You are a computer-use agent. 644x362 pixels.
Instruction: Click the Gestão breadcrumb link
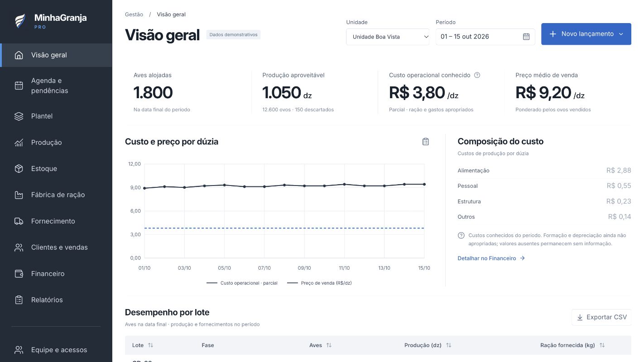coord(134,14)
